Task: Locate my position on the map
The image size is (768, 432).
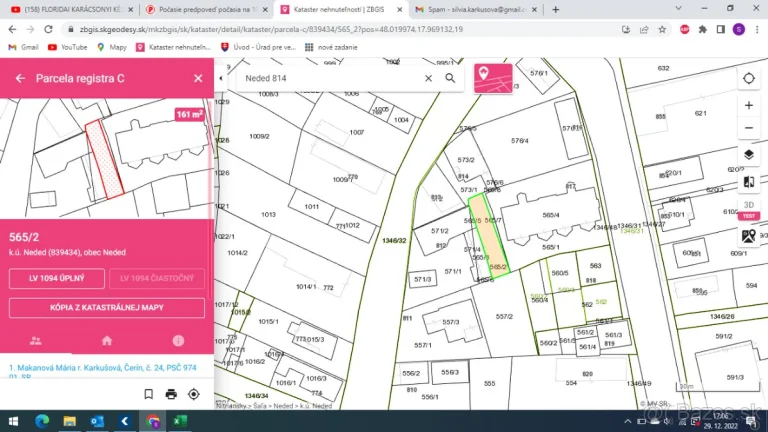Action: [x=748, y=78]
